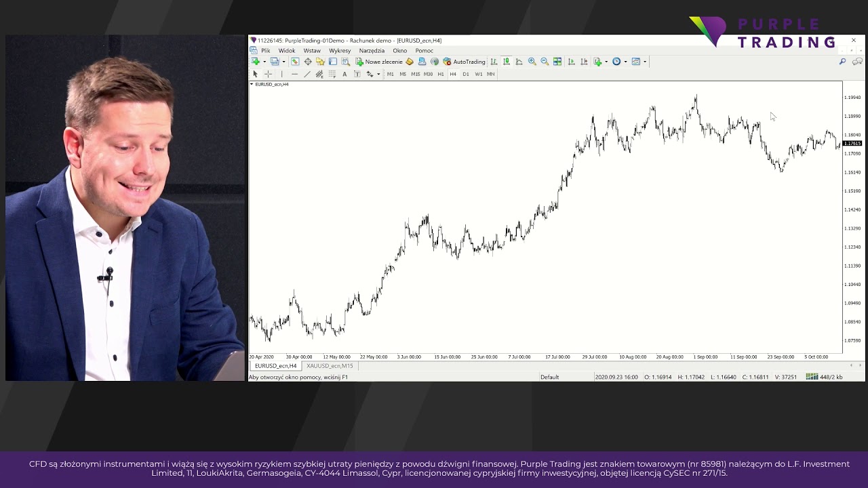
Task: Show the Market Watch panel
Action: [x=295, y=62]
